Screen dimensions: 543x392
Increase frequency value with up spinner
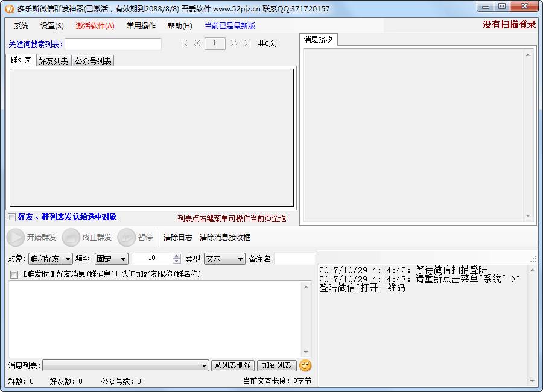(177, 256)
